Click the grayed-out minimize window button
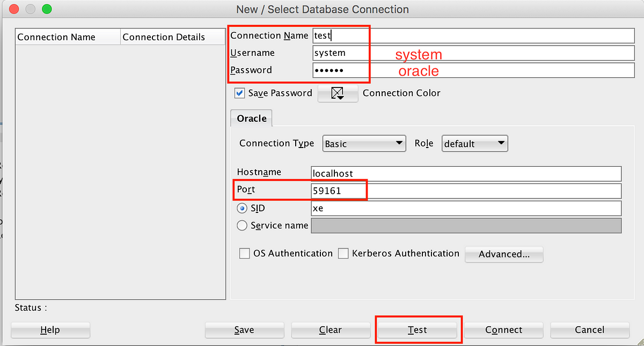Viewport: 644px width, 346px height. point(30,9)
